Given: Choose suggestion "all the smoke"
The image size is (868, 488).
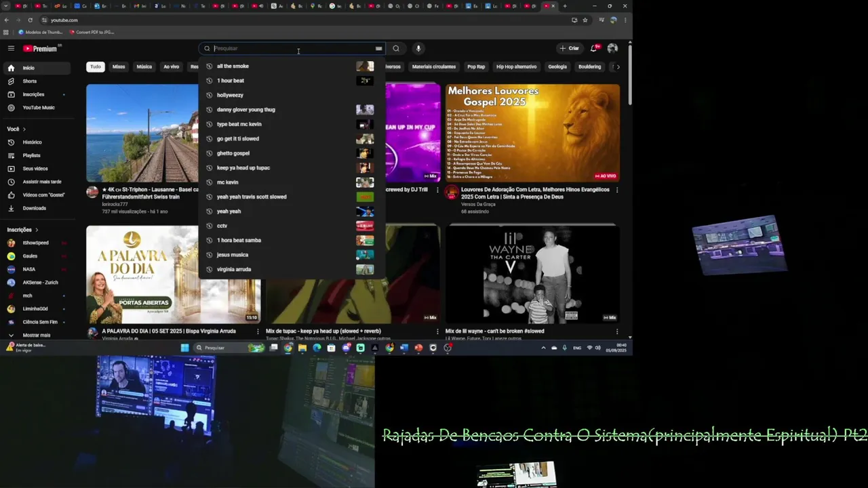Looking at the screenshot, I should pos(292,66).
